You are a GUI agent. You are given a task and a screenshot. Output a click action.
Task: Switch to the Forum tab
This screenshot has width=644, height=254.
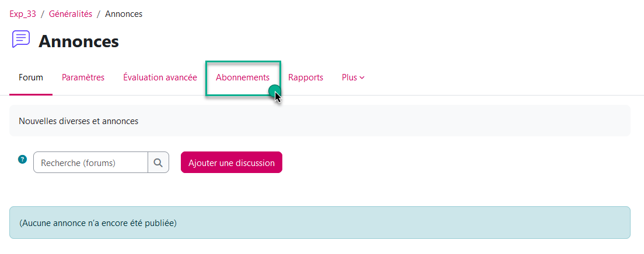pos(31,77)
